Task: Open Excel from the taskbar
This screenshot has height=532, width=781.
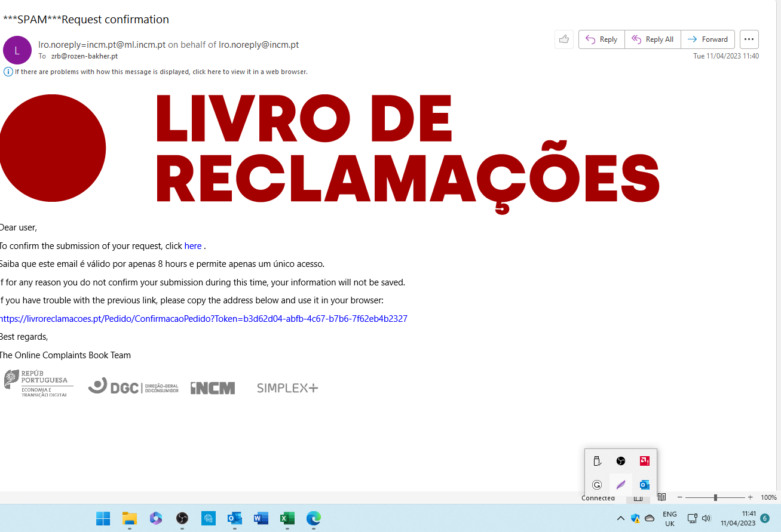Action: coord(287,518)
